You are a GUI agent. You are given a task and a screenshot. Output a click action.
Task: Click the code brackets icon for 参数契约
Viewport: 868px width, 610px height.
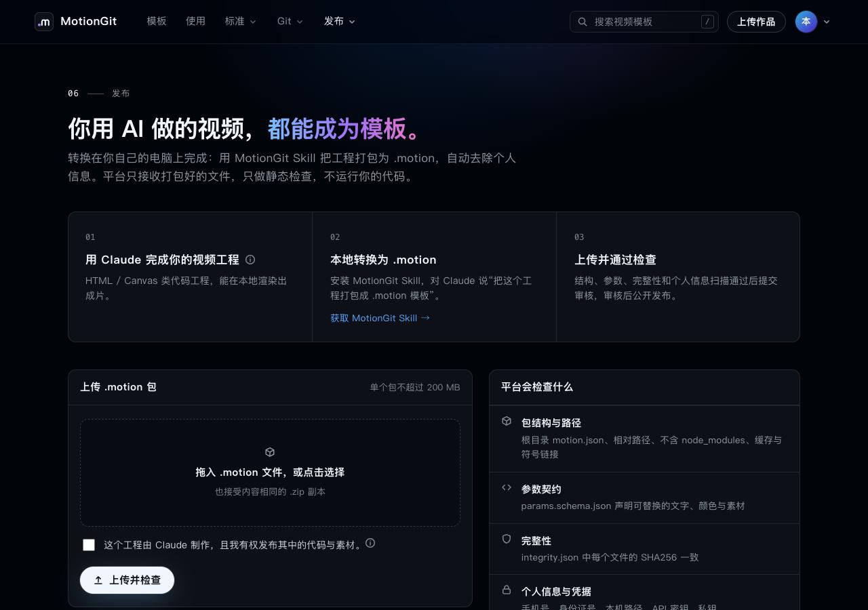507,487
